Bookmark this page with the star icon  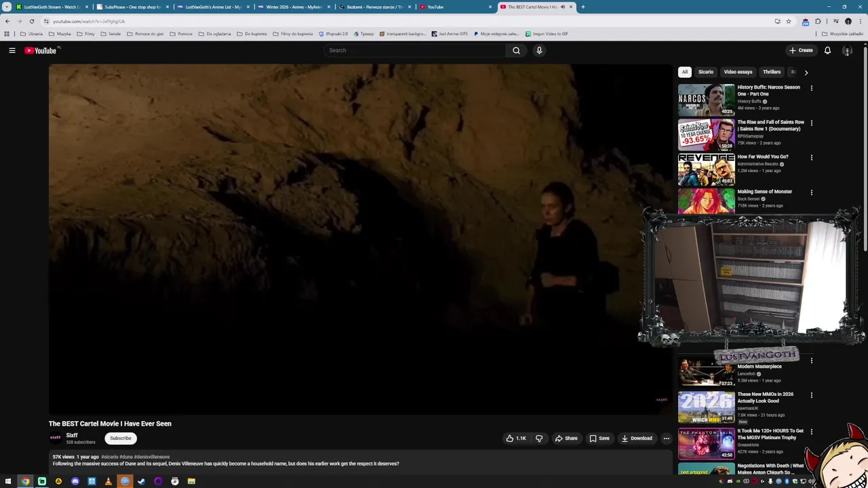789,21
